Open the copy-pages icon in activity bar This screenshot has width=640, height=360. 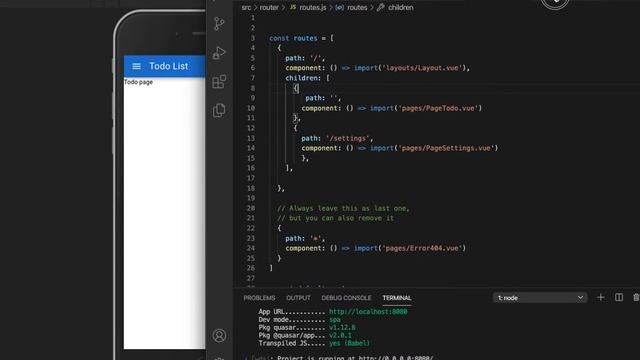click(219, 110)
